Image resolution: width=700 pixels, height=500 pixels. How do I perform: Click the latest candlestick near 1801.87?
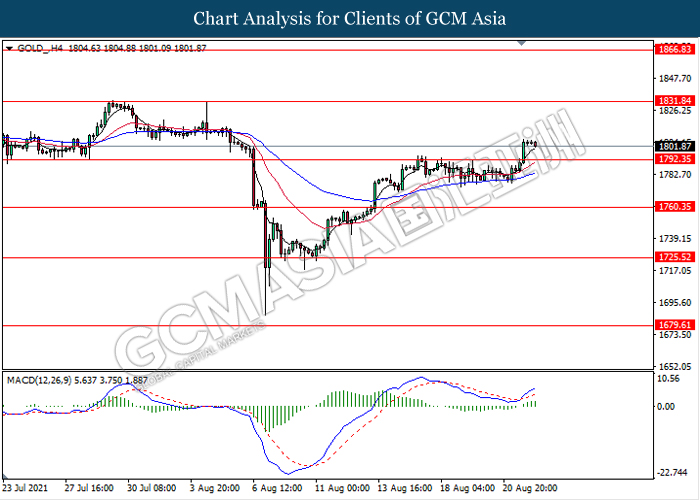click(x=535, y=144)
